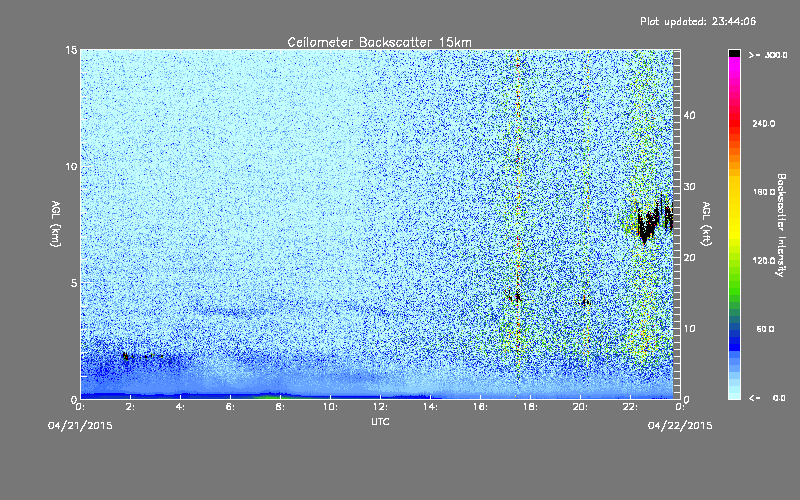Viewport: 800px width, 500px height.
Task: Click the '0:' tick above 04/21/2015
Action: coord(80,407)
